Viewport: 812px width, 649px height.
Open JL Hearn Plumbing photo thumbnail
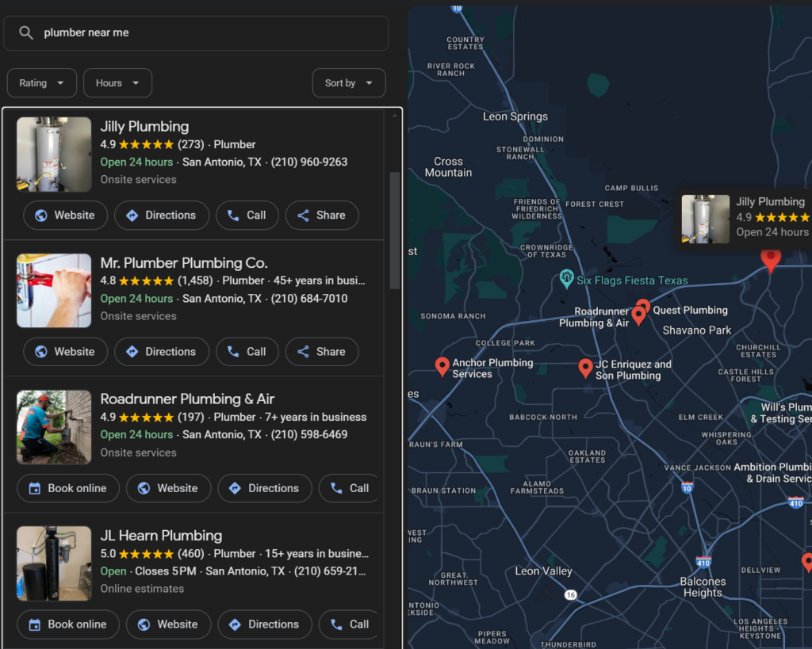click(x=54, y=563)
